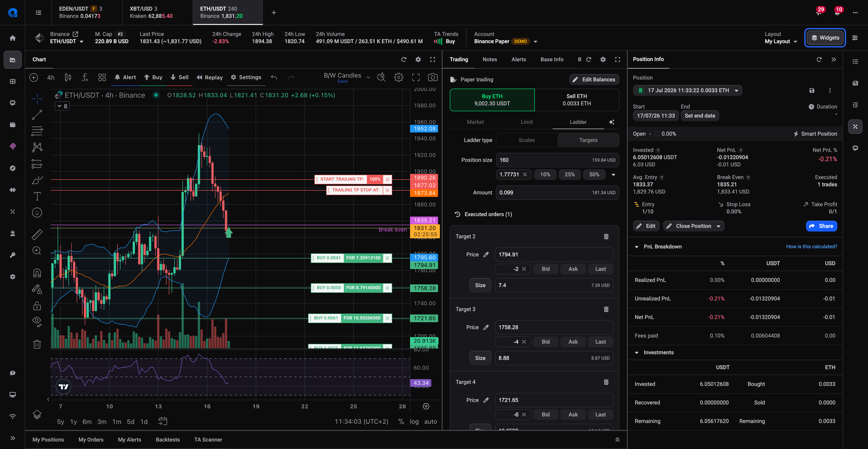This screenshot has height=449, width=868.
Task: Edit the Position size input field
Action: click(557, 160)
